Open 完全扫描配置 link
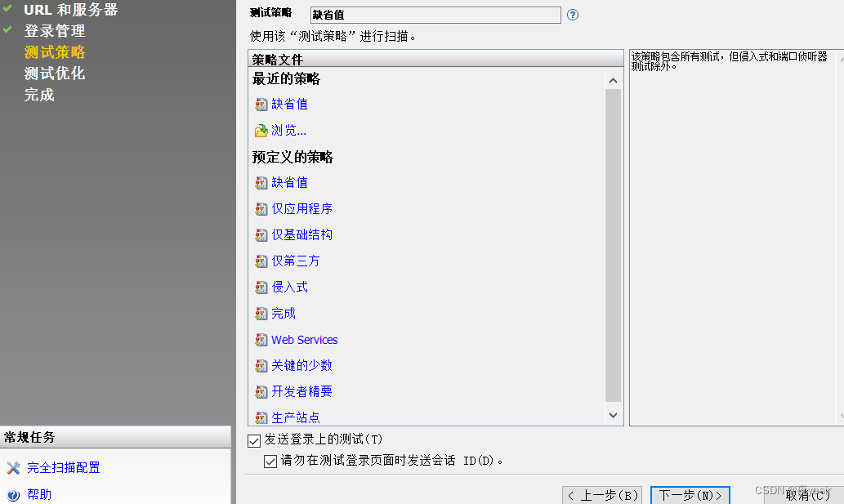This screenshot has height=504, width=844. (64, 468)
